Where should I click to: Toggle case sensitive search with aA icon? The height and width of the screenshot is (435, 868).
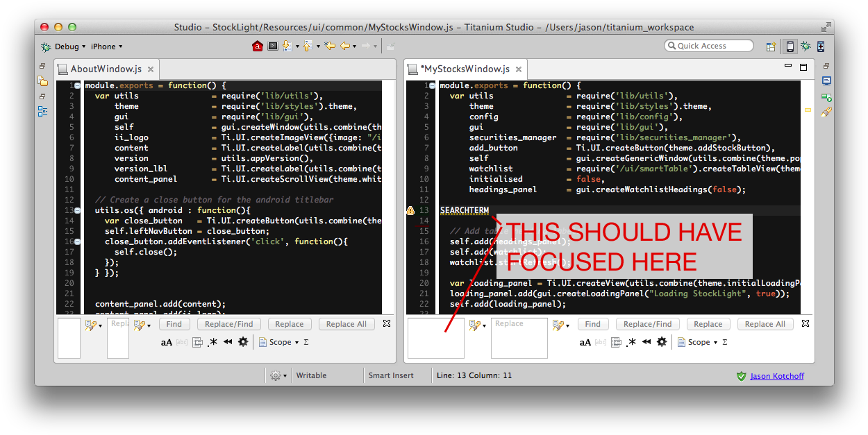coord(585,342)
